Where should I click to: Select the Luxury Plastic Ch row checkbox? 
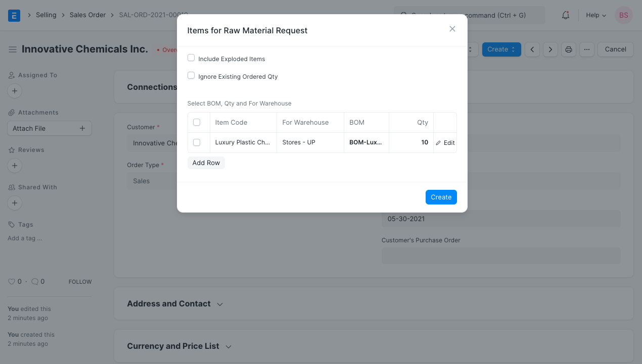coord(197,142)
